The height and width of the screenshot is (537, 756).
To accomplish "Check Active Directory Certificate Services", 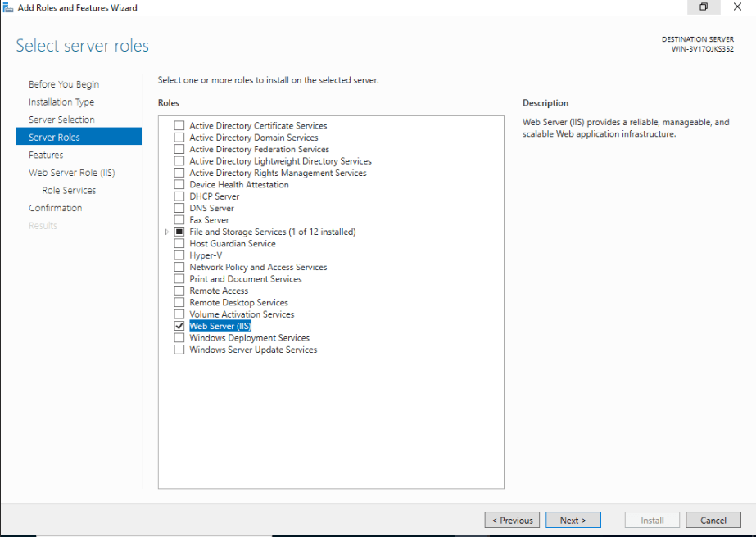I will pos(179,125).
